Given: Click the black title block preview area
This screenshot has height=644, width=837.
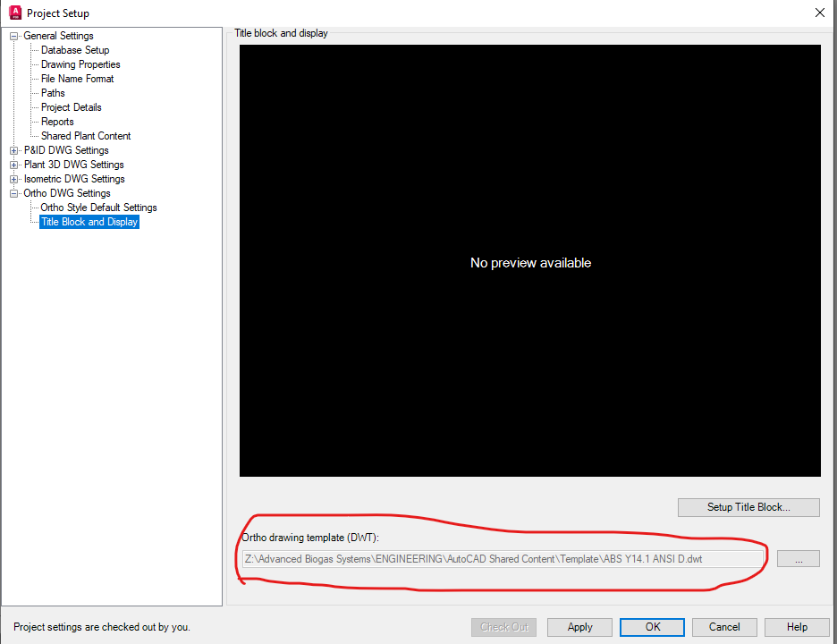Looking at the screenshot, I should pos(530,262).
